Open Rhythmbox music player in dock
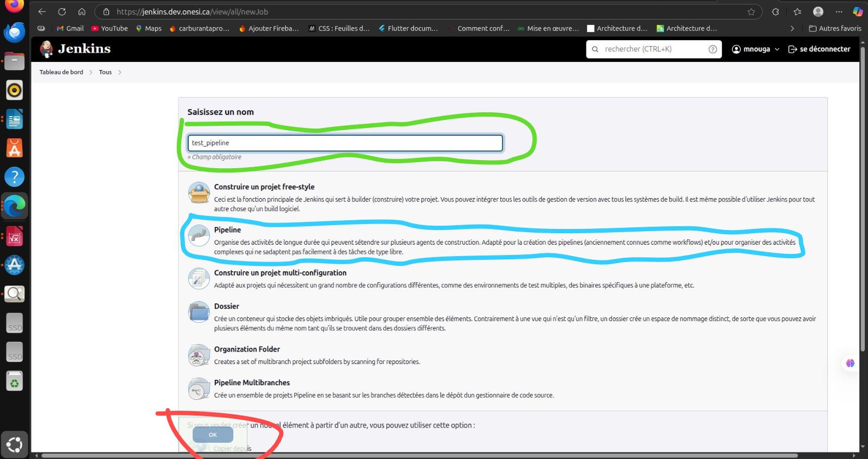The width and height of the screenshot is (868, 459). (x=15, y=90)
